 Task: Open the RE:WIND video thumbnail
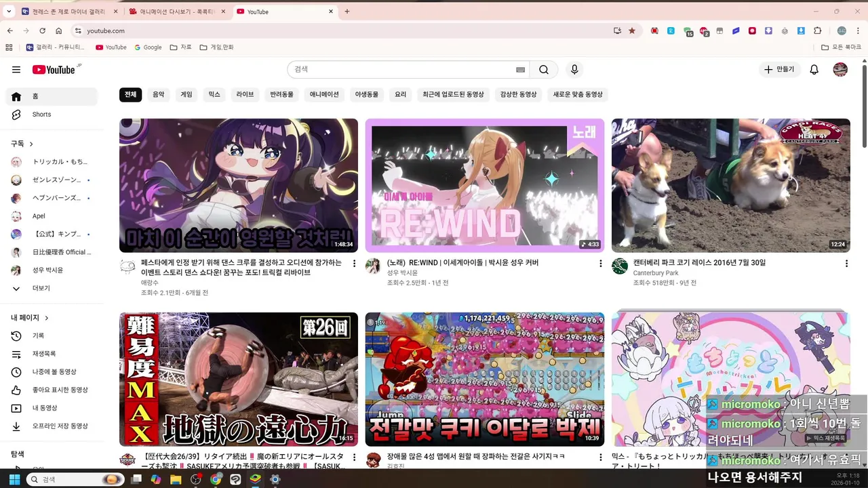coord(484,186)
